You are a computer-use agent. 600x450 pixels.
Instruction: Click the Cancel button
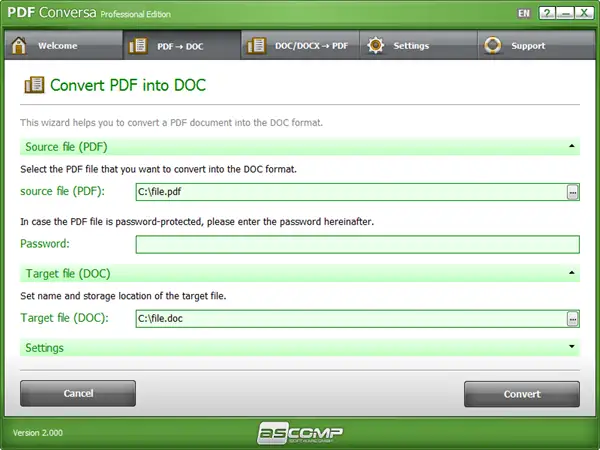tap(78, 393)
